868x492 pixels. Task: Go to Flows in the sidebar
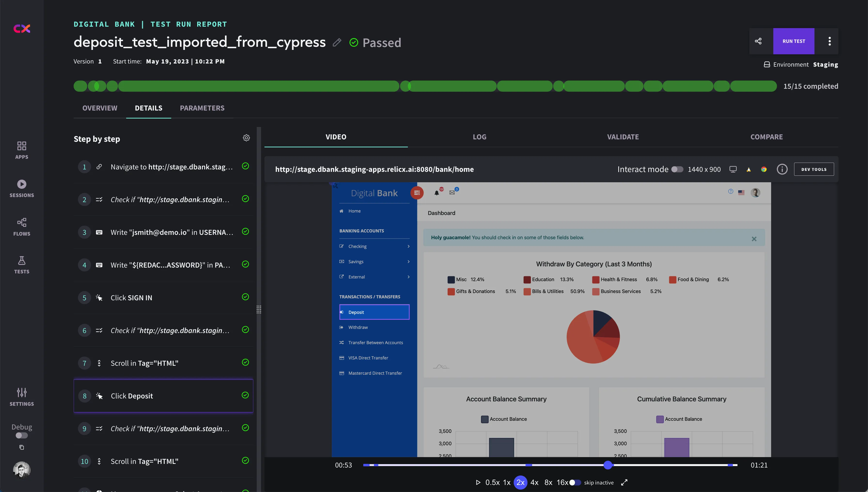(x=22, y=227)
